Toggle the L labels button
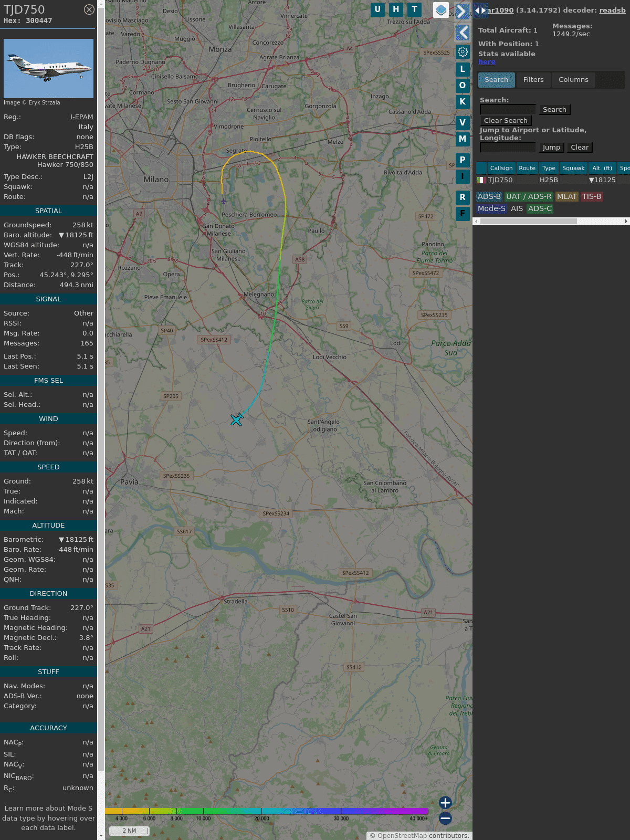This screenshot has height=840, width=630. [x=462, y=69]
